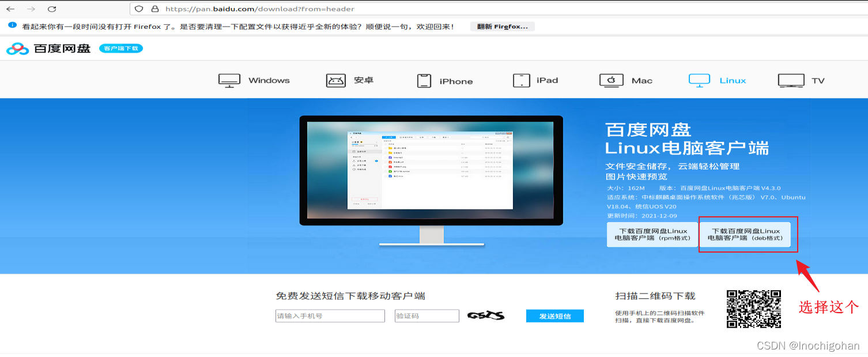
Task: Click the QR scanning instructions text
Action: (x=660, y=317)
